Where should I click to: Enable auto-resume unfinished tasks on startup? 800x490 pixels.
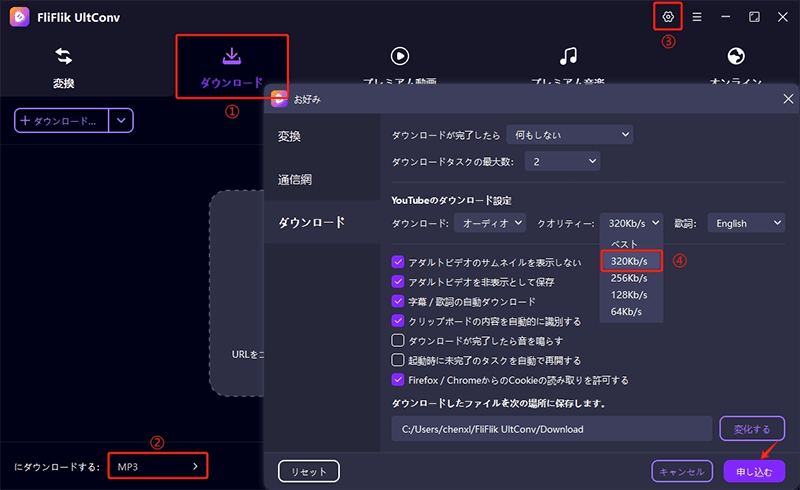coord(397,360)
